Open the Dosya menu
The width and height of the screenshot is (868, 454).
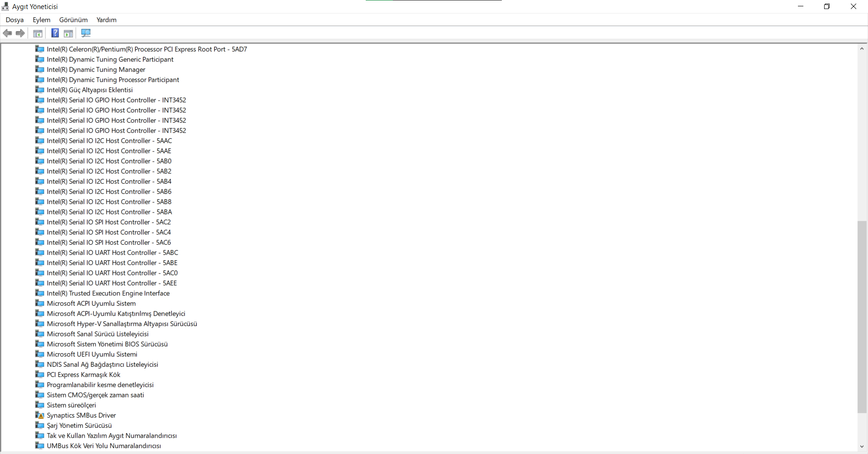(14, 20)
